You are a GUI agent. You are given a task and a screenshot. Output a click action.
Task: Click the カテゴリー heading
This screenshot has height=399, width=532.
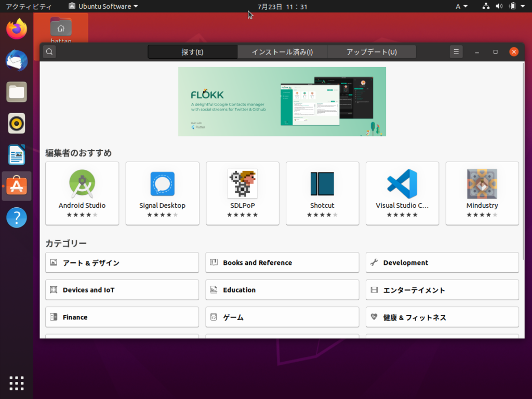click(66, 243)
